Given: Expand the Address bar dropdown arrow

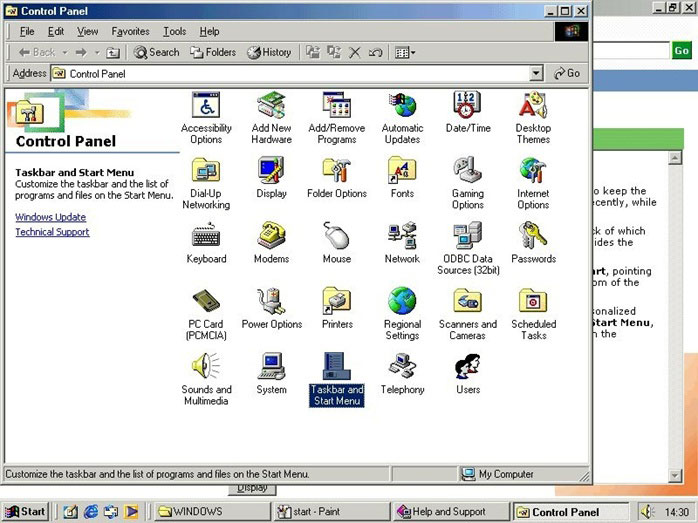Looking at the screenshot, I should tap(536, 73).
